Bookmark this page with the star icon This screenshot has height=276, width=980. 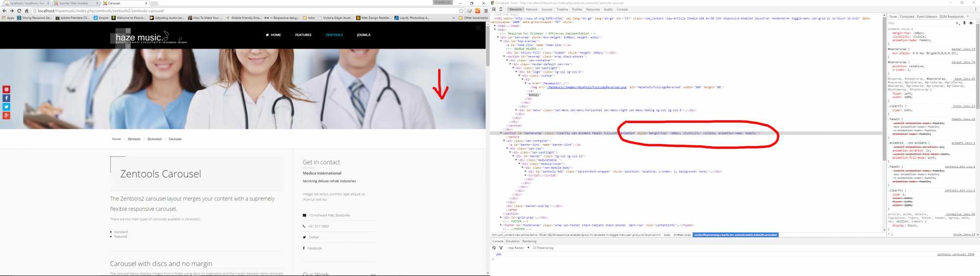click(461, 11)
